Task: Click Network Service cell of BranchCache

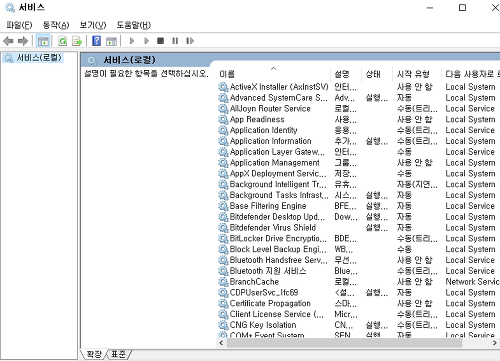Action: (472, 282)
